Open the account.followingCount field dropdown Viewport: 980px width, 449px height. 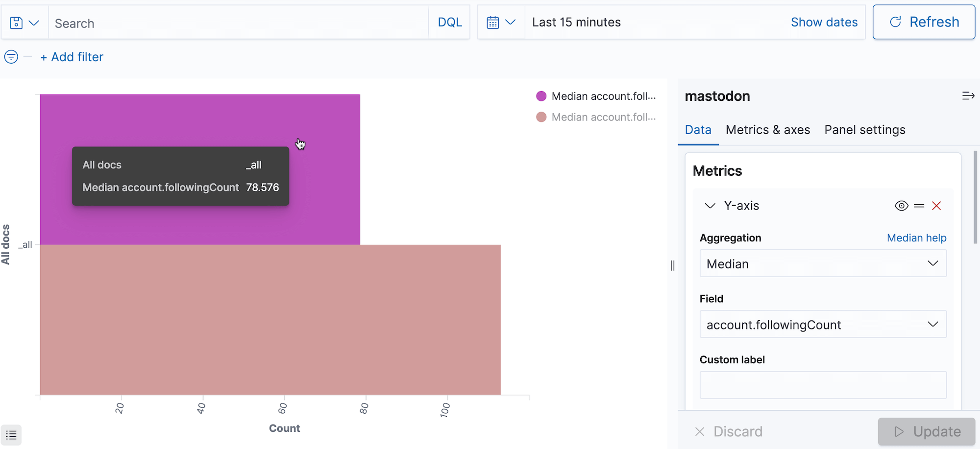coord(822,324)
